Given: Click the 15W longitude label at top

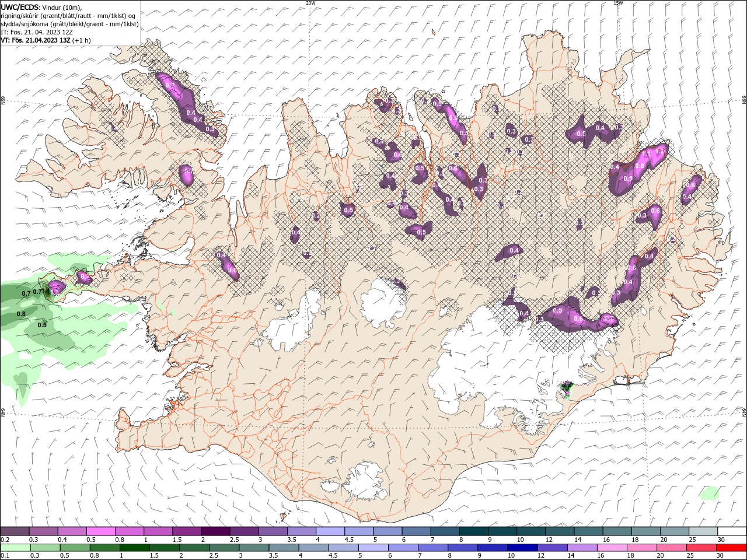Looking at the screenshot, I should click(x=618, y=3).
